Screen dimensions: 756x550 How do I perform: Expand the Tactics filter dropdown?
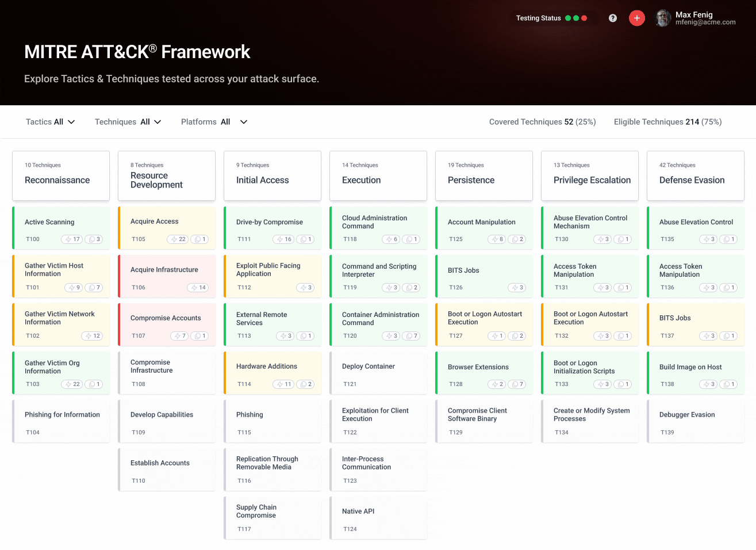pyautogui.click(x=51, y=122)
